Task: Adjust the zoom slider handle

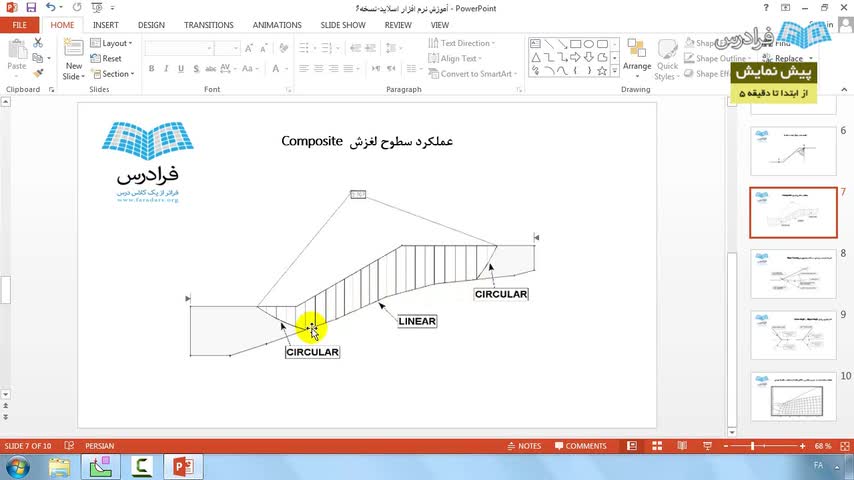Action: pyautogui.click(x=752, y=446)
